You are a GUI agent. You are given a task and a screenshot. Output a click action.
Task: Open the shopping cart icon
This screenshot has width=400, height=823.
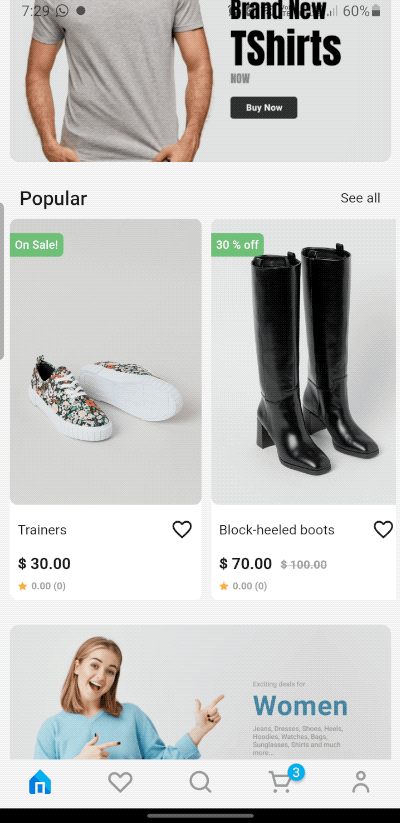point(280,782)
